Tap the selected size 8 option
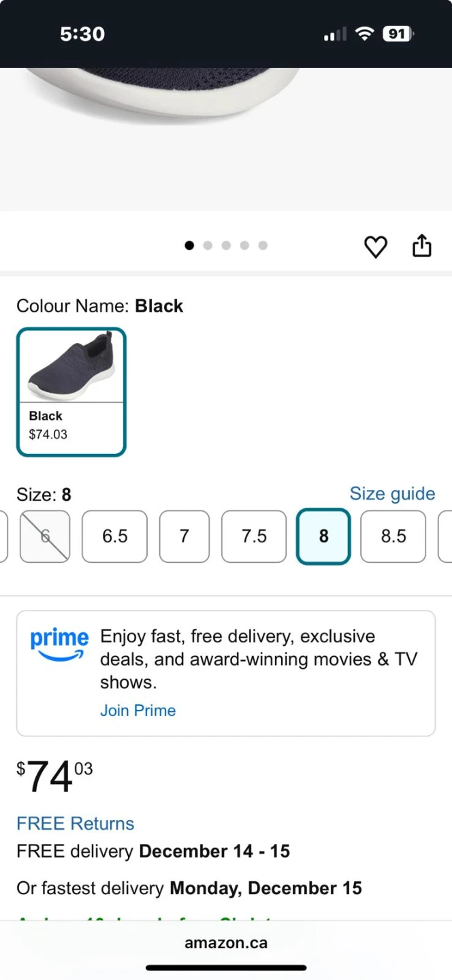Image resolution: width=452 pixels, height=980 pixels. [x=323, y=536]
